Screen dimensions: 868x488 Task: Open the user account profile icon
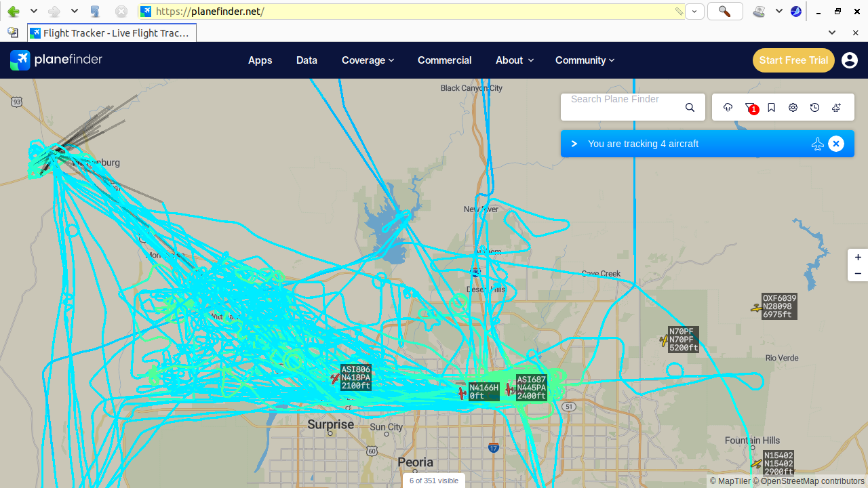tap(850, 60)
